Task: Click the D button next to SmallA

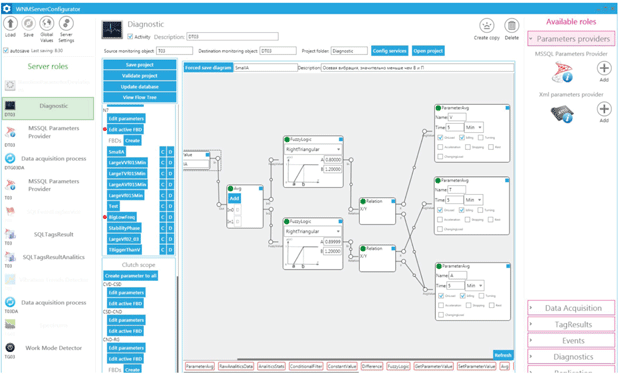Action: pos(170,152)
